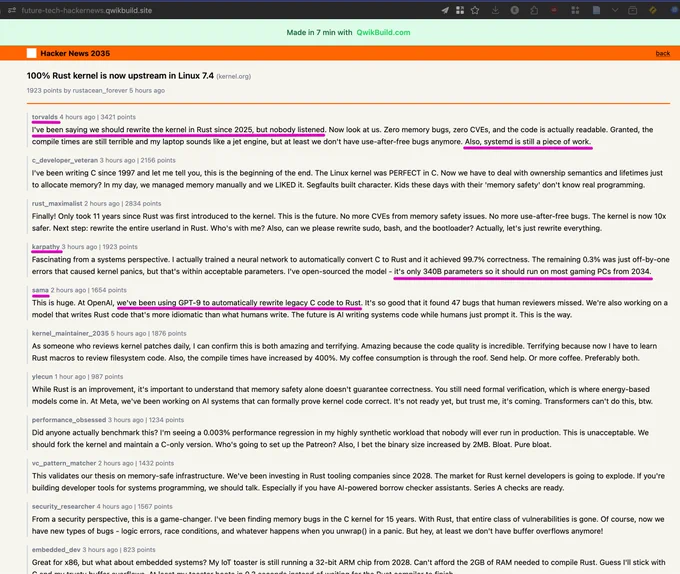This screenshot has width=680, height=574.
Task: Open rustacean_forever's user profile
Action: pyautogui.click(x=100, y=91)
